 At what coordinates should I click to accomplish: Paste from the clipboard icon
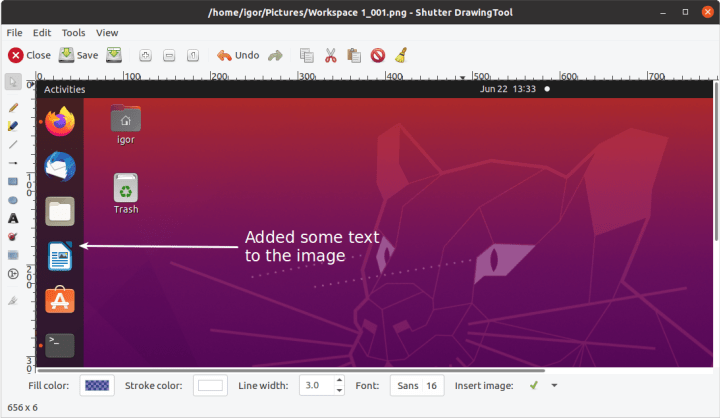tap(354, 56)
